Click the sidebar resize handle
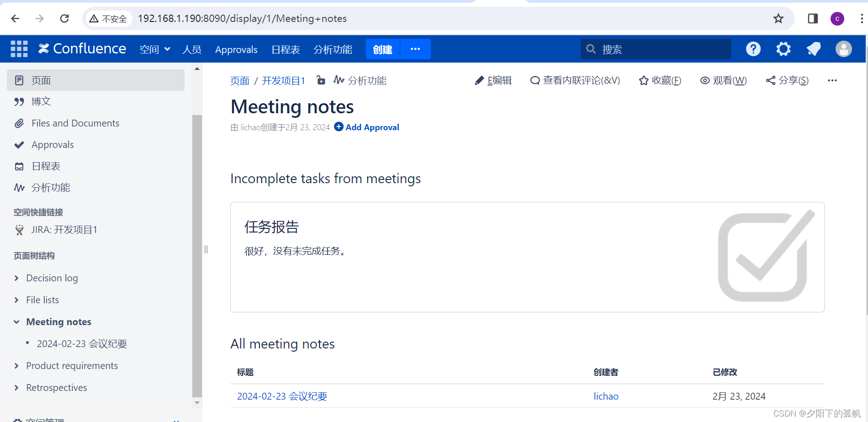The width and height of the screenshot is (868, 422). point(206,249)
